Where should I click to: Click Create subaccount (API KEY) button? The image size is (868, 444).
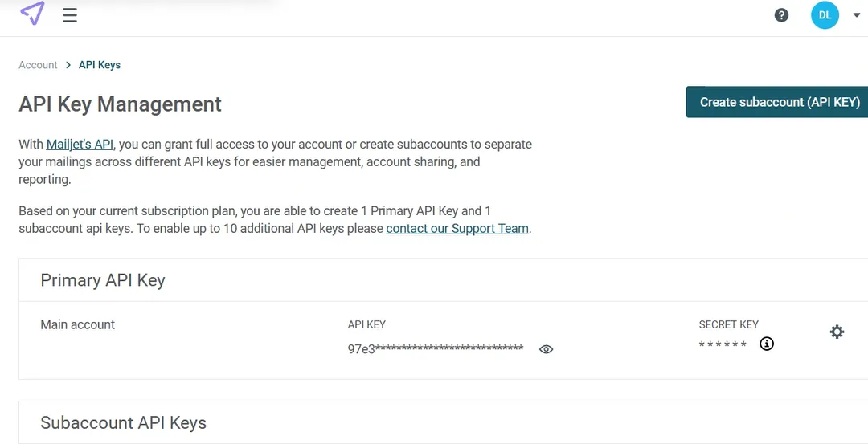pos(777,102)
